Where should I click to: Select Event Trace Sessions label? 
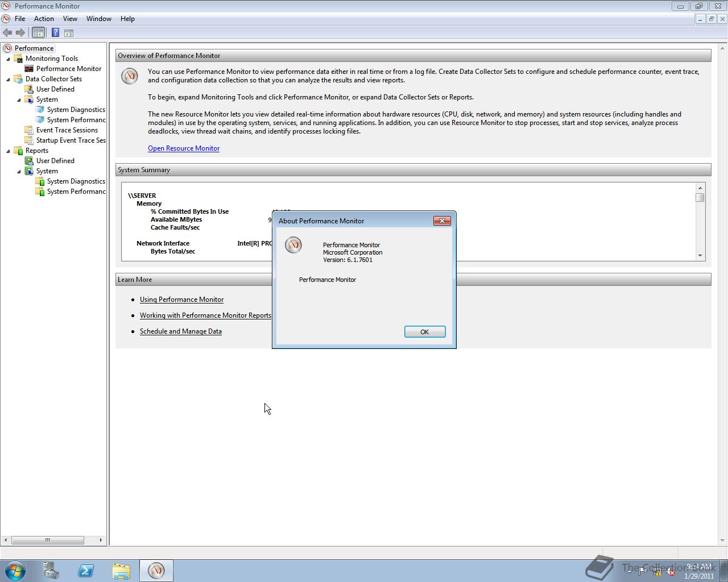(67, 130)
